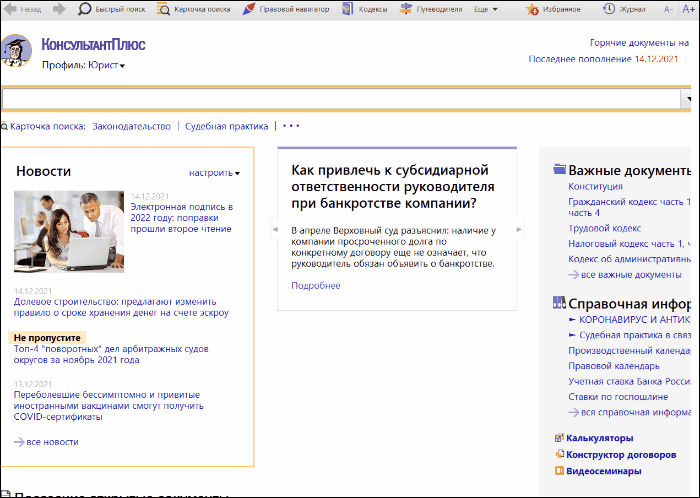
Task: Open COVID-сертификаты news link
Action: tap(108, 406)
